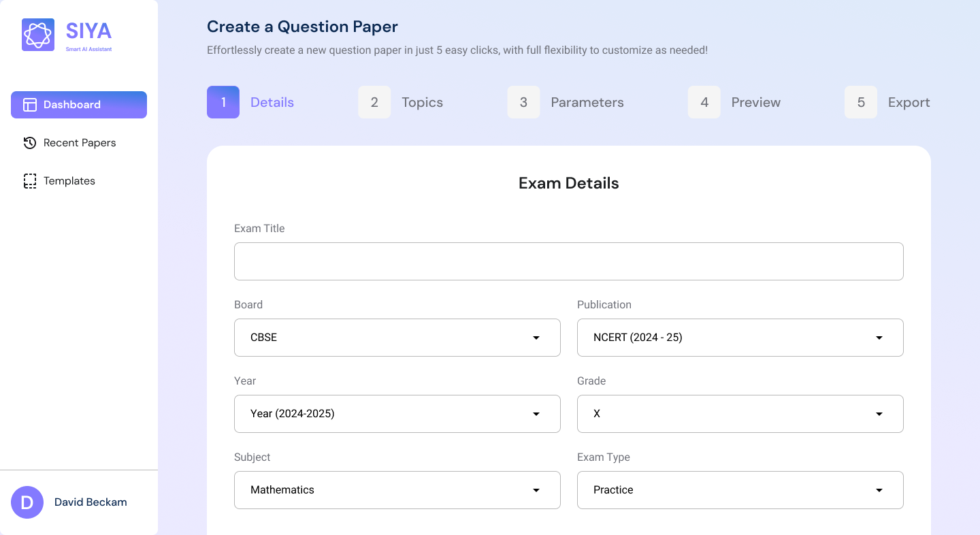Click the step 3 numbered badge
This screenshot has width=980, height=535.
tap(523, 101)
